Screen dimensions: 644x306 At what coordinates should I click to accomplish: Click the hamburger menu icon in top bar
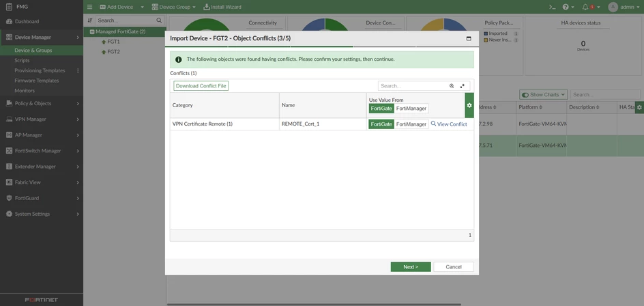(x=90, y=7)
